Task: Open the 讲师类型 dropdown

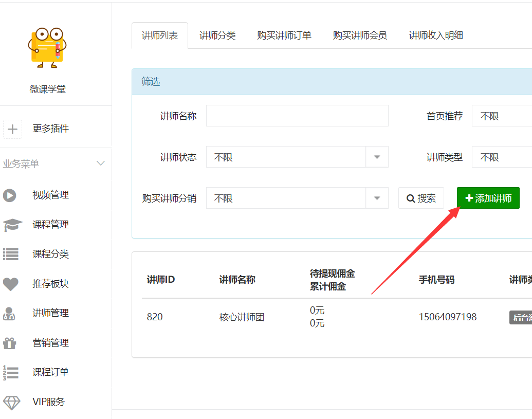Action: coord(502,157)
